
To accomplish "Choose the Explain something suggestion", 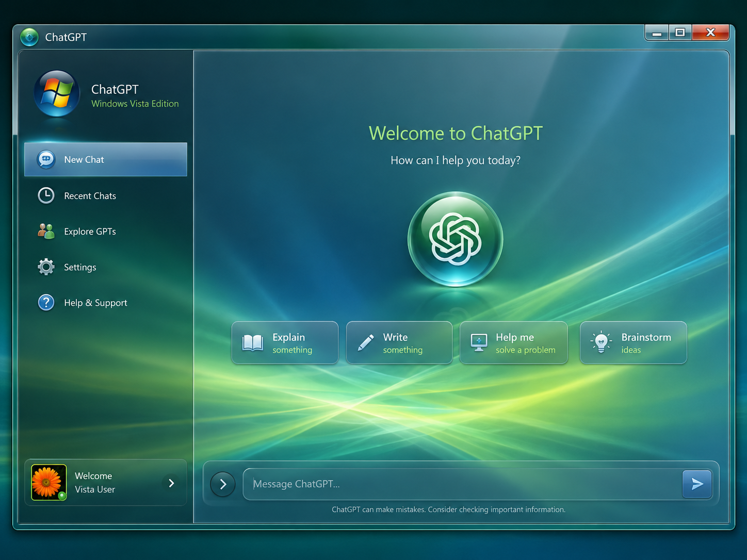I will tap(285, 343).
